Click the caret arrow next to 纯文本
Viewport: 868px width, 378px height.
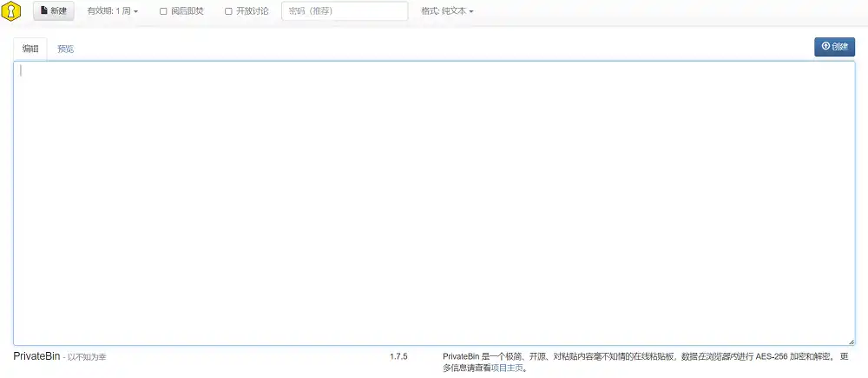pos(471,12)
